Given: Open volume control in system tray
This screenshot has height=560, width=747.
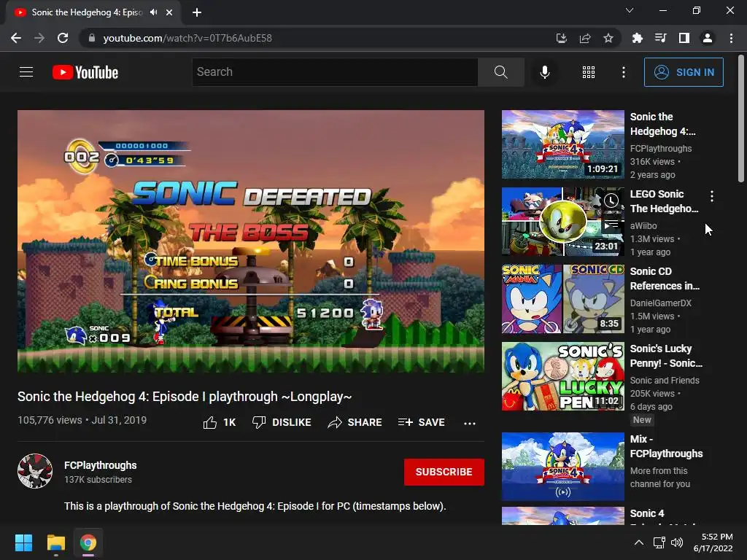Looking at the screenshot, I should (x=676, y=542).
